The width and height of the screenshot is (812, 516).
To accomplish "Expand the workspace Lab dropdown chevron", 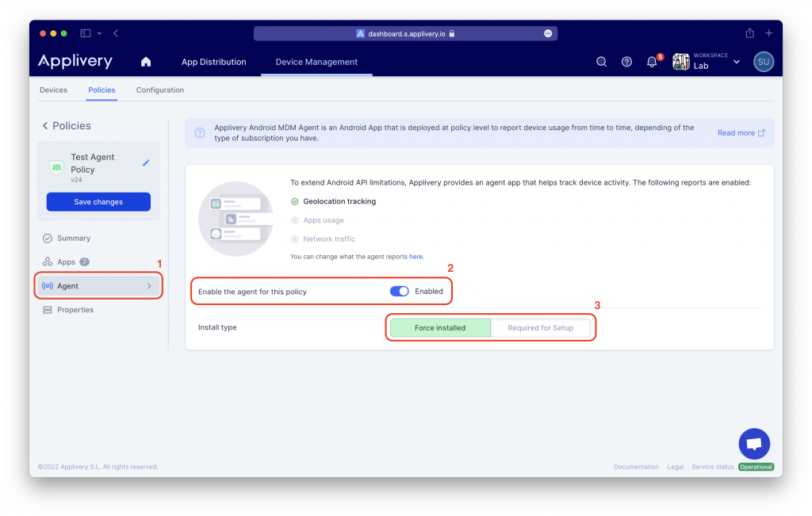I will pyautogui.click(x=737, y=62).
